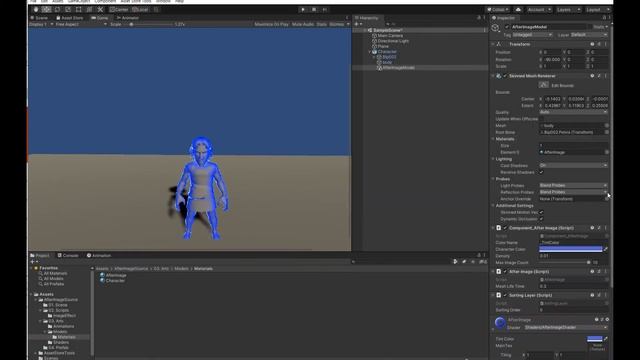
Task: Switch to the Animation tab
Action: [x=99, y=256]
